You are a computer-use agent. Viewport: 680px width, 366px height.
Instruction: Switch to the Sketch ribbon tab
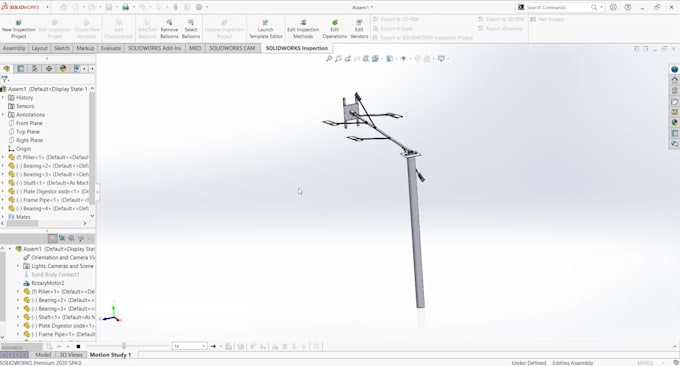[62, 48]
